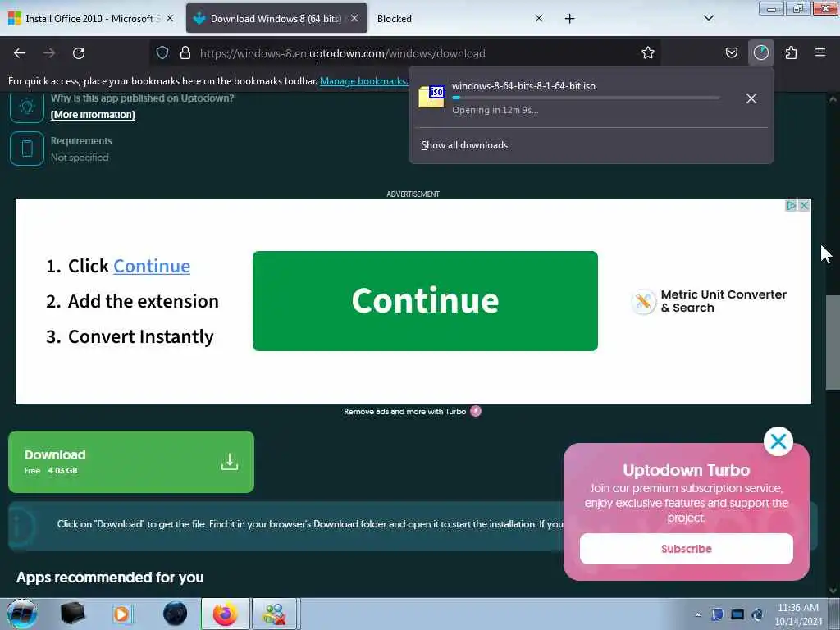Click Show all downloads
840x630 pixels.
click(464, 145)
